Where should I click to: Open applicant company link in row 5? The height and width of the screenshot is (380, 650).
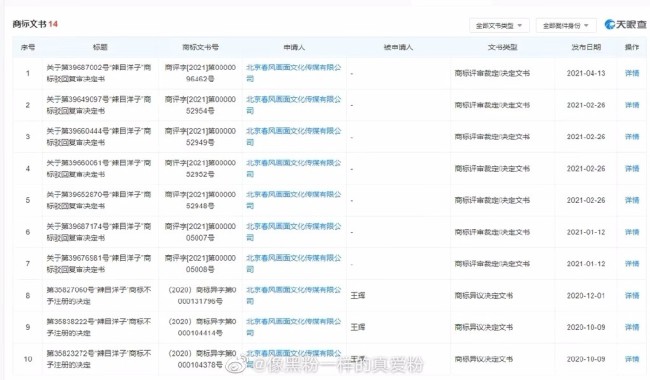[x=293, y=200]
